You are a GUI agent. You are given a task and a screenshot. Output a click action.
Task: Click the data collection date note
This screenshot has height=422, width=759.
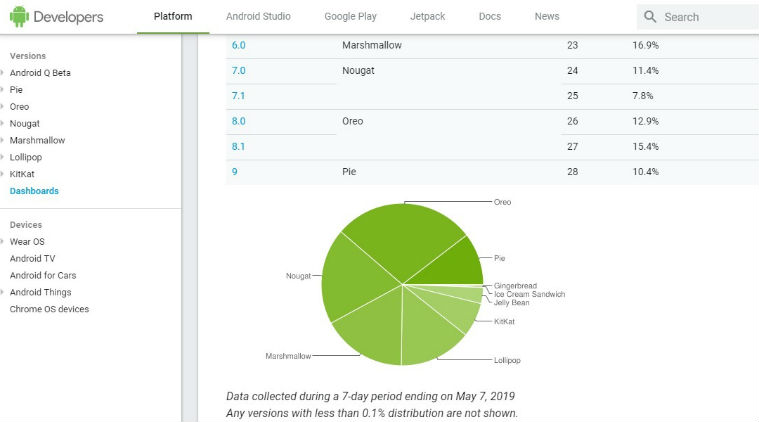click(370, 396)
